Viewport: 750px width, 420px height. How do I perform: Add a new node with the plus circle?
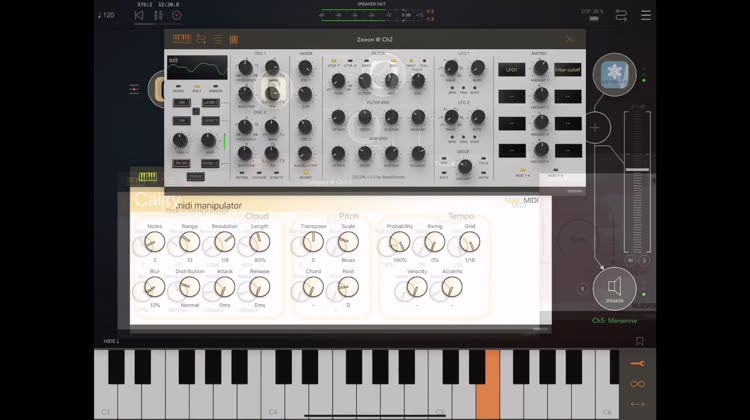[x=596, y=128]
